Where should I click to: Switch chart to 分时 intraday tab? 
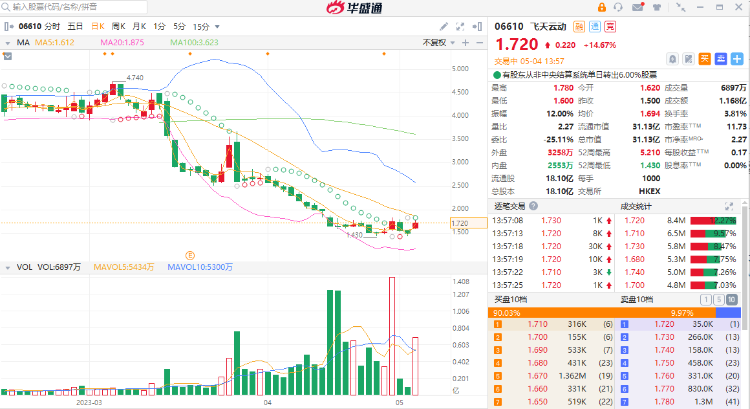pyautogui.click(x=53, y=26)
